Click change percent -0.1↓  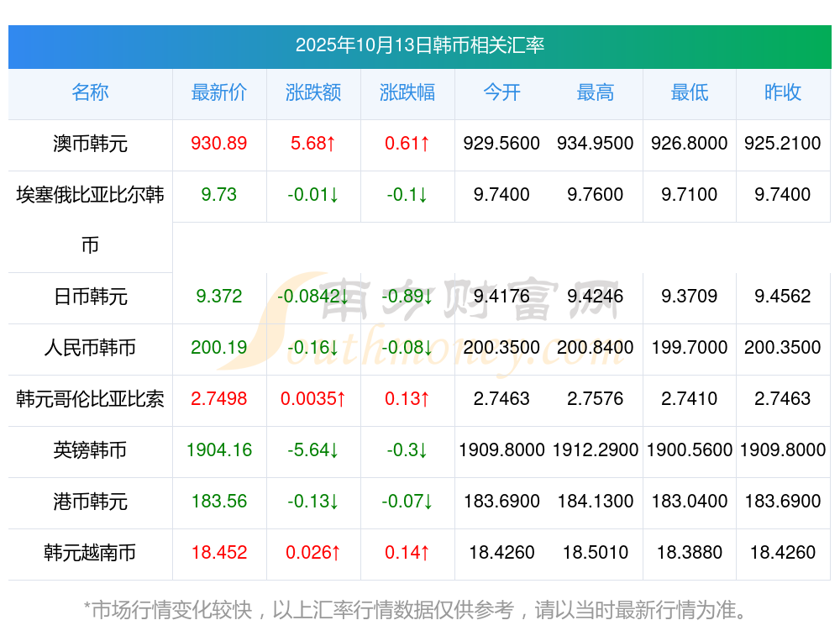pos(407,195)
